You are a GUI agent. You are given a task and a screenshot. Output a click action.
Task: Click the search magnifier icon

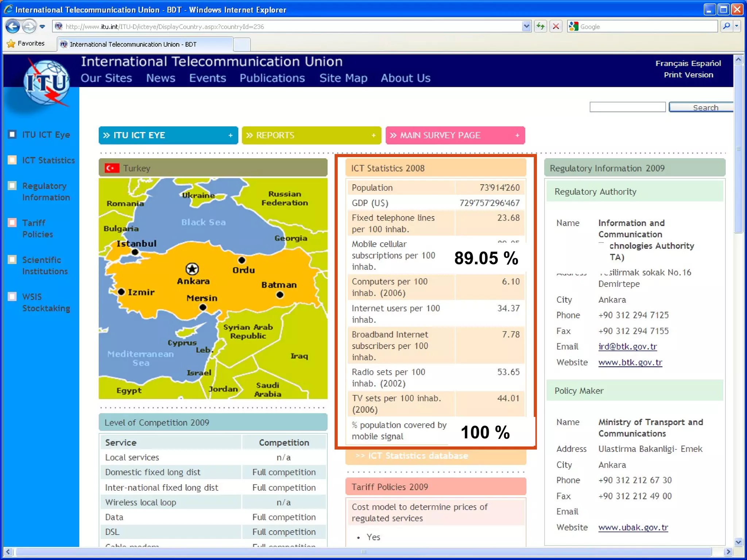[x=727, y=26]
